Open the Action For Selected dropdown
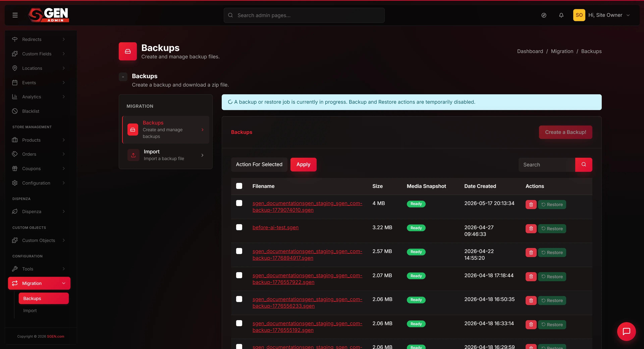Screen dimensions: 644x349 point(259,164)
